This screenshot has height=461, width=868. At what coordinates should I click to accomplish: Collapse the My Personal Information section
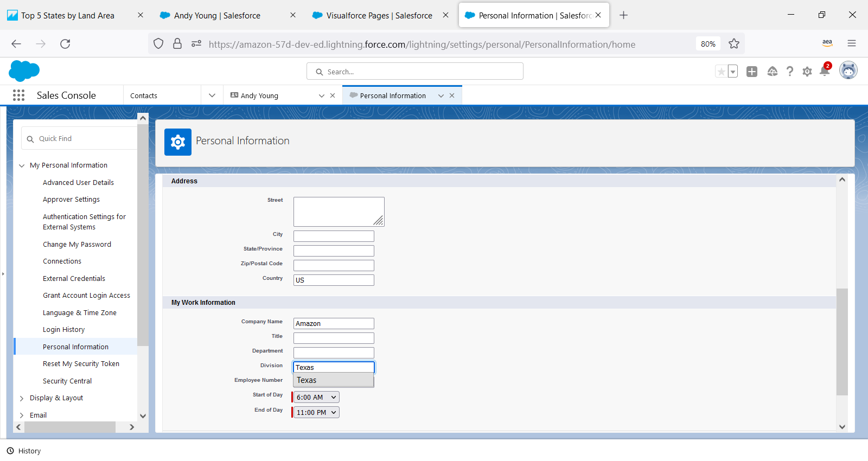(22, 165)
